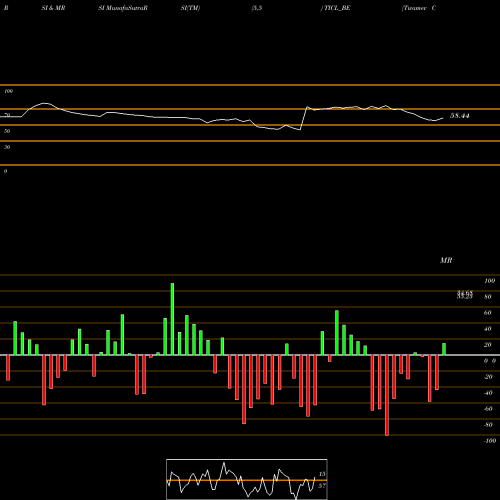Image resolution: width=500 pixels, height=500 pixels.
Task: Open the mini line chart thumbnail
Action: pos(247,479)
